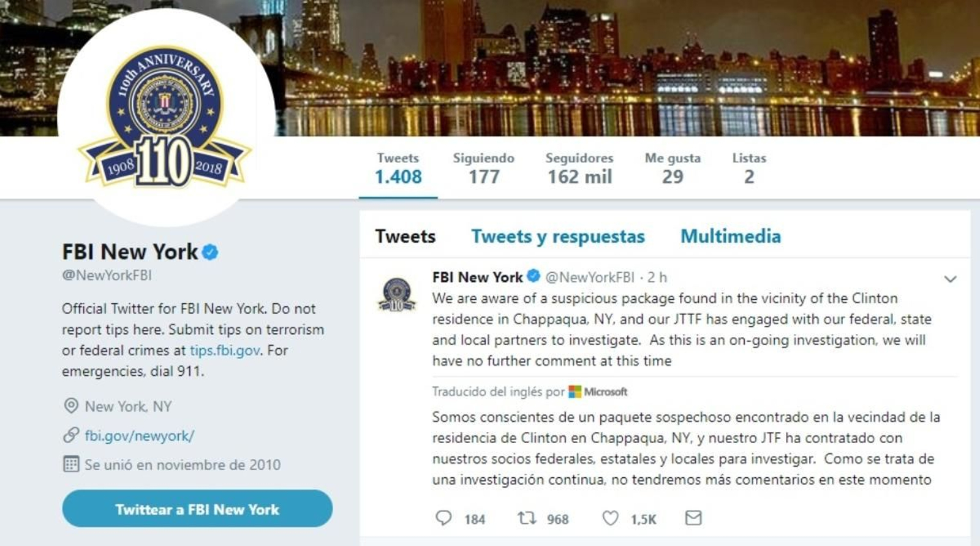
Task: Click the verified badge beside the FBI New York profile name
Action: [x=210, y=252]
